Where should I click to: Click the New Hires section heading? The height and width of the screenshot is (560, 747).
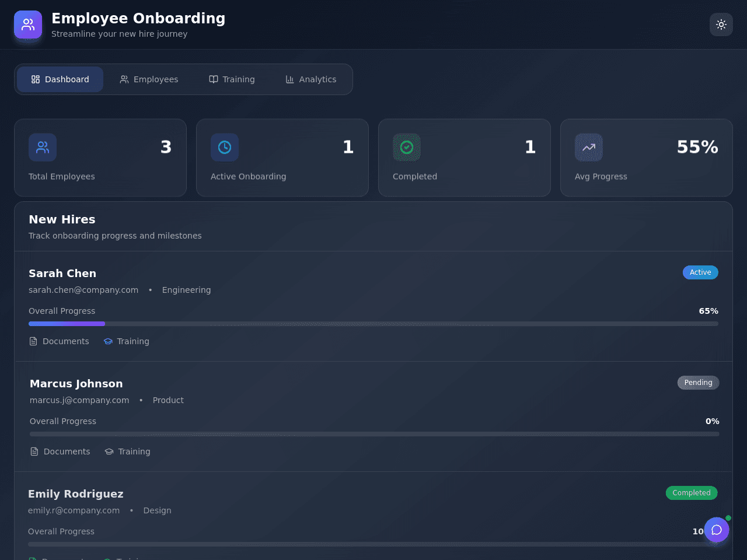click(x=62, y=219)
